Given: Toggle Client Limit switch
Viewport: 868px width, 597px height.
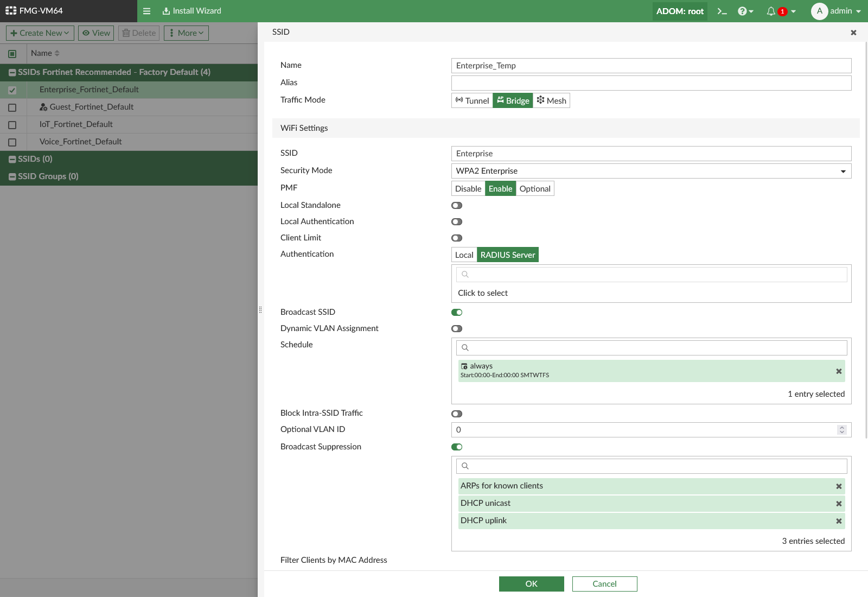Looking at the screenshot, I should point(457,238).
